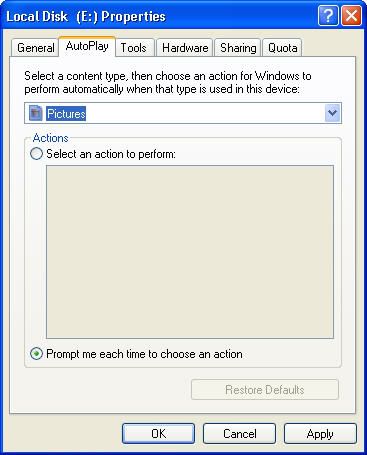Close the Local Disk Properties dialog
Screen dimensions: 367x455
pyautogui.click(x=351, y=16)
